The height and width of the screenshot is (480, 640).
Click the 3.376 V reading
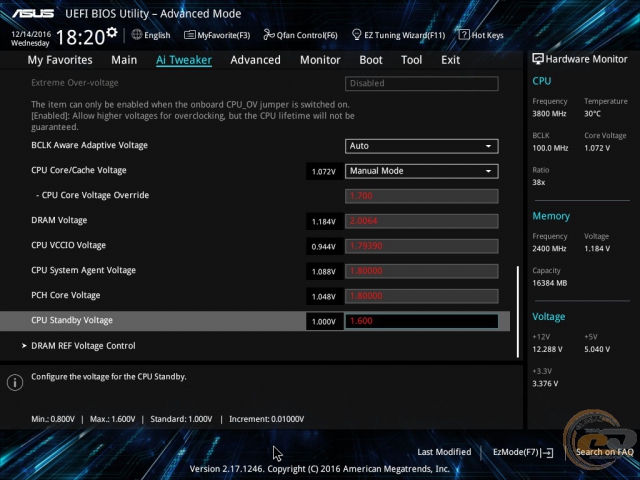coord(545,384)
